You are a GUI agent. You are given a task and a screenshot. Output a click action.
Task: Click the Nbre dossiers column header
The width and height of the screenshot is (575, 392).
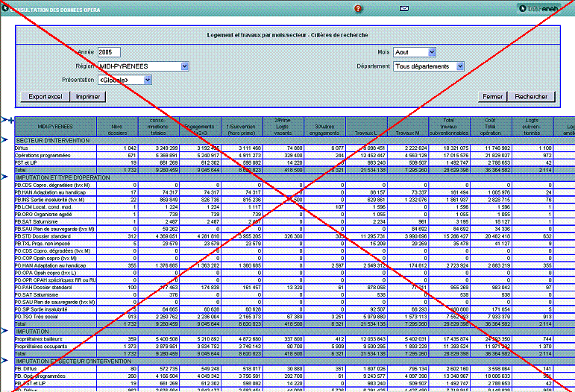pos(117,127)
